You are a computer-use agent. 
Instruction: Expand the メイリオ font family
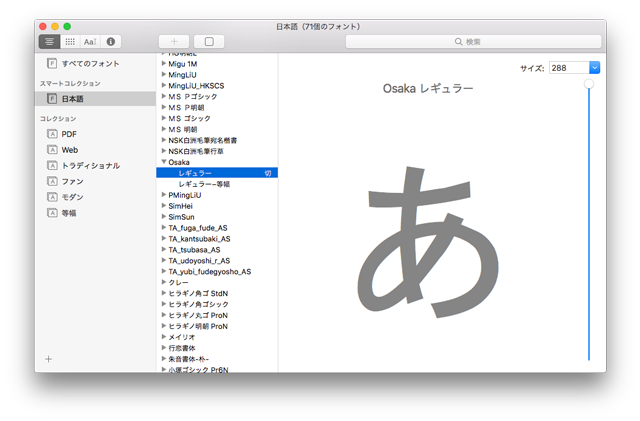tap(164, 337)
